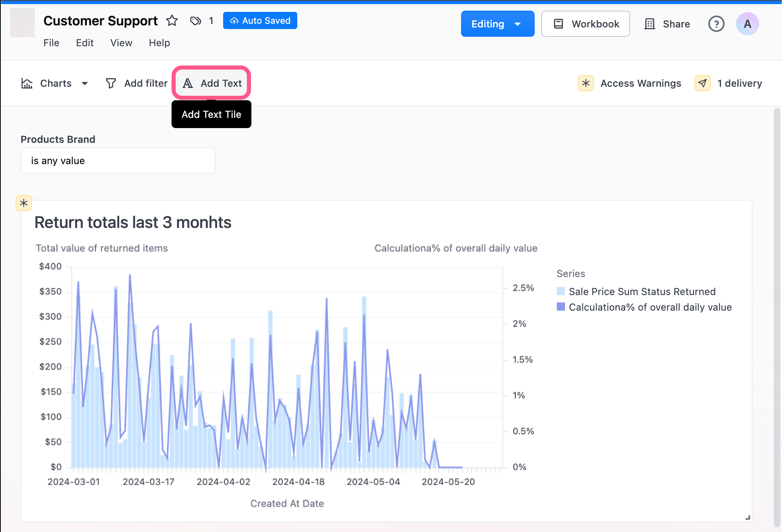Open the Products Brand filter value box
Viewport: 782px width, 532px height.
pos(118,160)
